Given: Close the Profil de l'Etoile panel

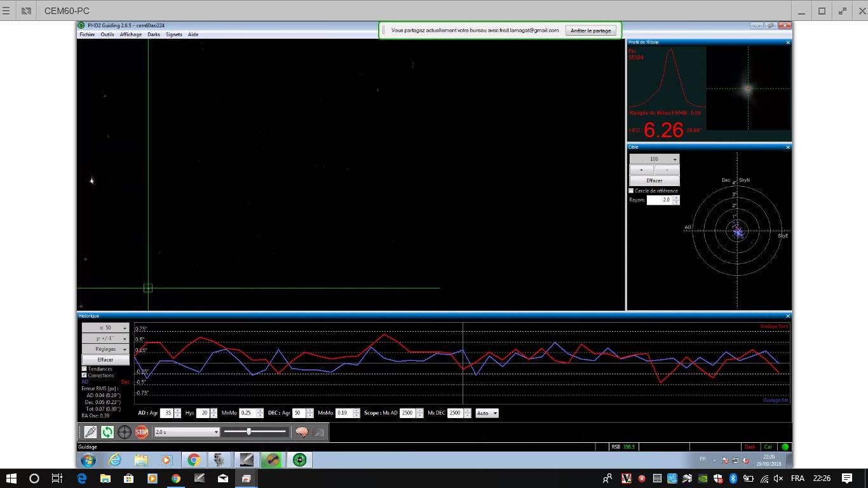Looking at the screenshot, I should coord(788,43).
